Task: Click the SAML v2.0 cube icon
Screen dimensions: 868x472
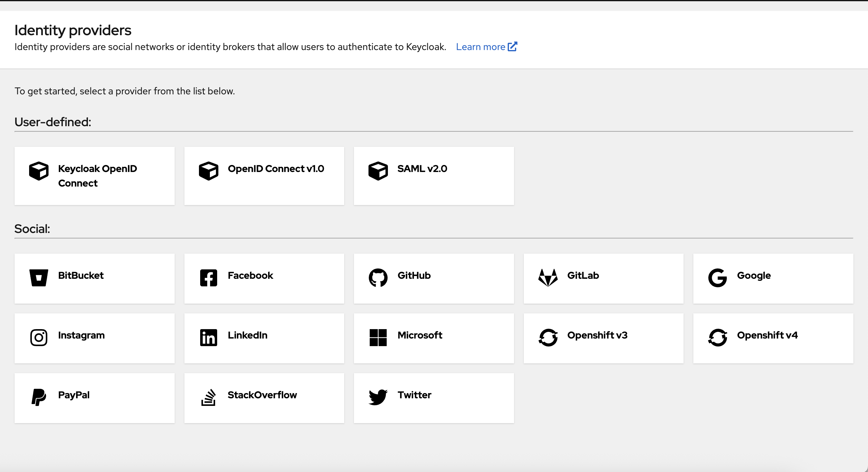Action: 378,171
